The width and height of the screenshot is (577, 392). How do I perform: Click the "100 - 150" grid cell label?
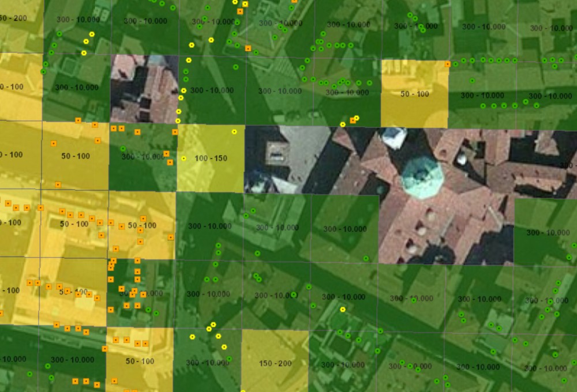tap(211, 159)
